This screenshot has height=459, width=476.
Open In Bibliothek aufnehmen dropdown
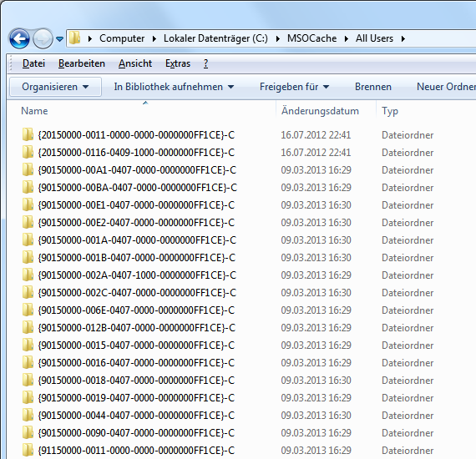(174, 87)
